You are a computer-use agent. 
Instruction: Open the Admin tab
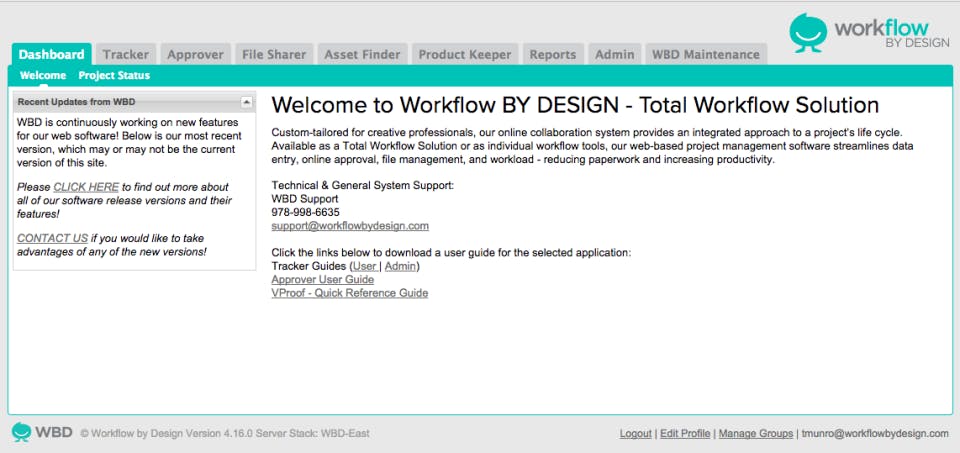point(615,54)
